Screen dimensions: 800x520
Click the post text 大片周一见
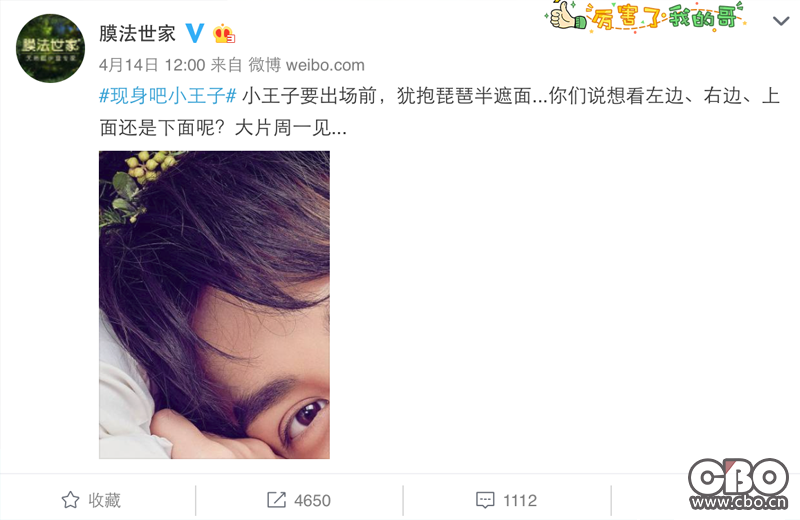coord(282,128)
